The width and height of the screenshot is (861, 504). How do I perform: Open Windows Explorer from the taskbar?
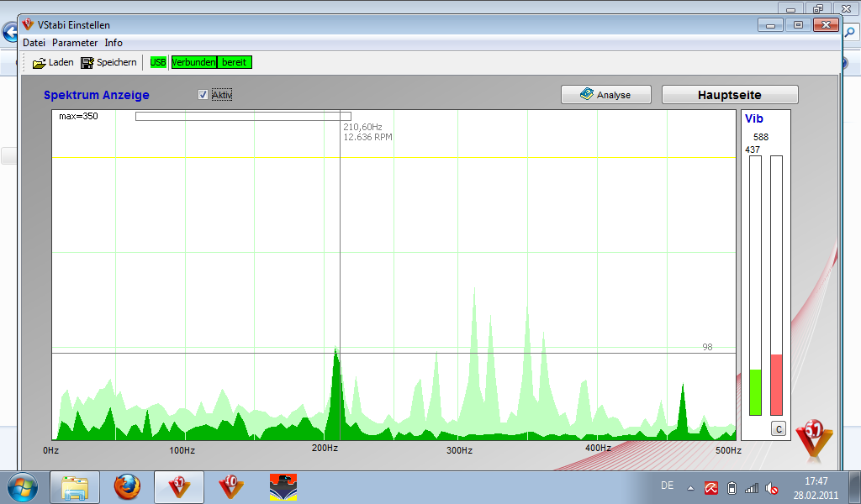pyautogui.click(x=75, y=487)
